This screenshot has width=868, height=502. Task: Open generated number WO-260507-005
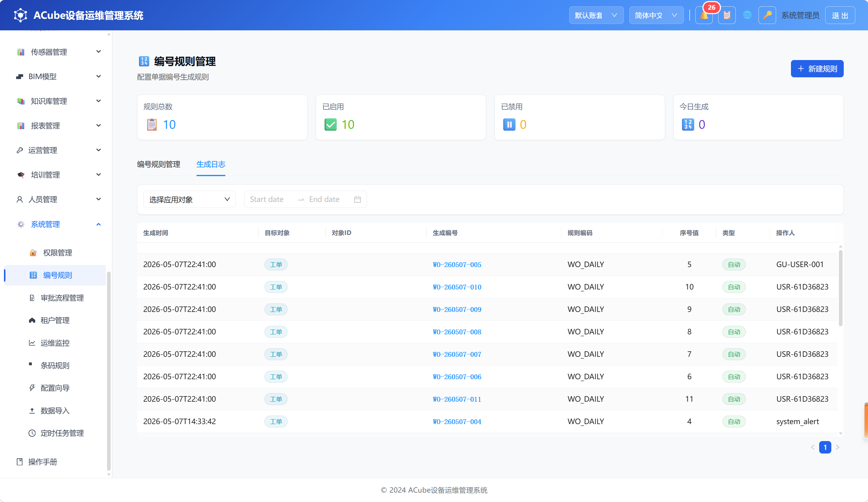pos(457,264)
